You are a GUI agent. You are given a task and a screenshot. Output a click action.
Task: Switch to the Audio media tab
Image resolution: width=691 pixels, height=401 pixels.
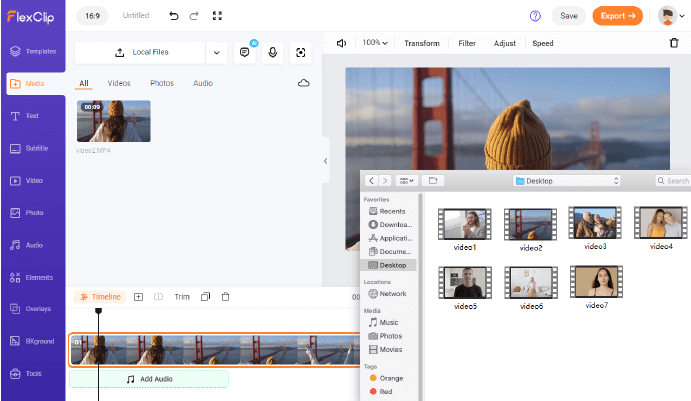(x=203, y=83)
